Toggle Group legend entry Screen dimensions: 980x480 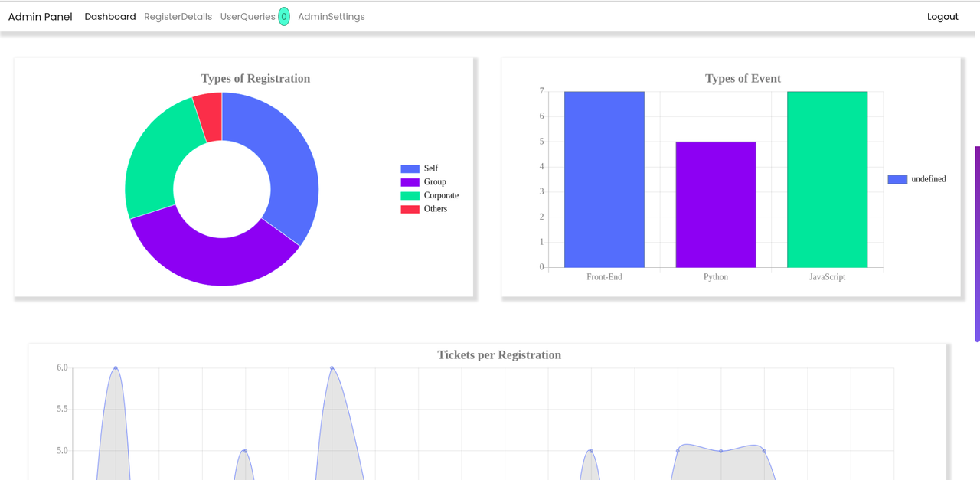click(x=423, y=182)
